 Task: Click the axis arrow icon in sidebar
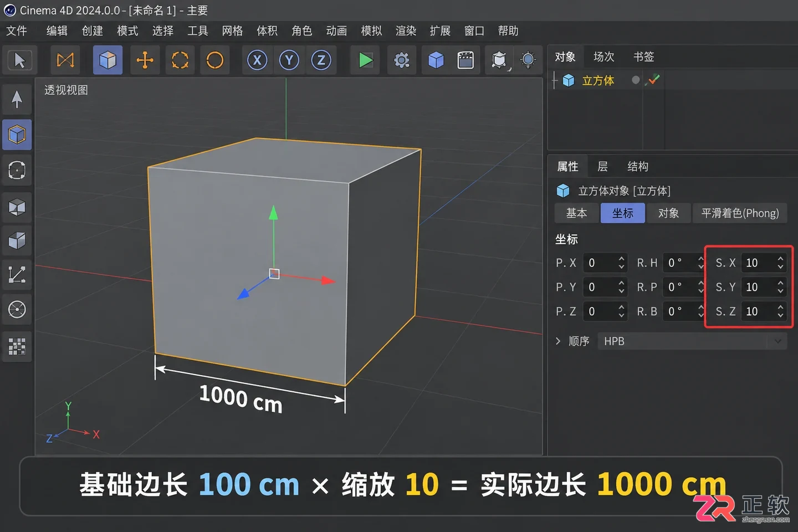coord(17,274)
